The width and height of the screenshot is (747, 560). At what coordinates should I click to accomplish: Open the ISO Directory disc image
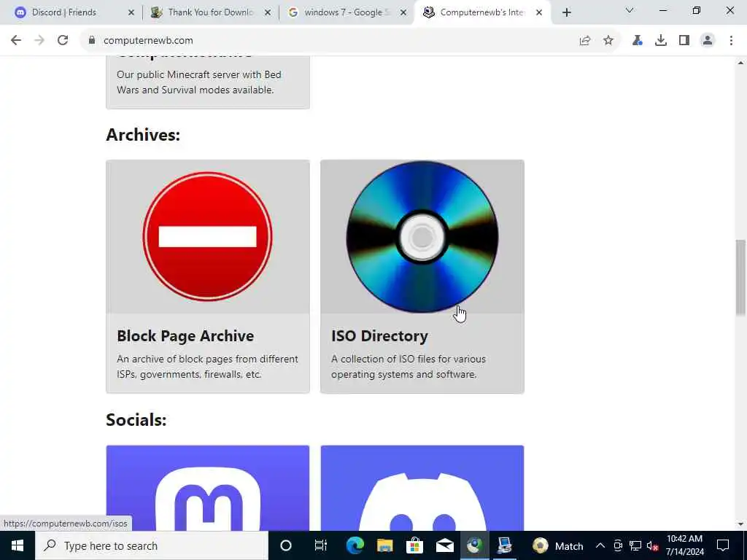coord(422,237)
